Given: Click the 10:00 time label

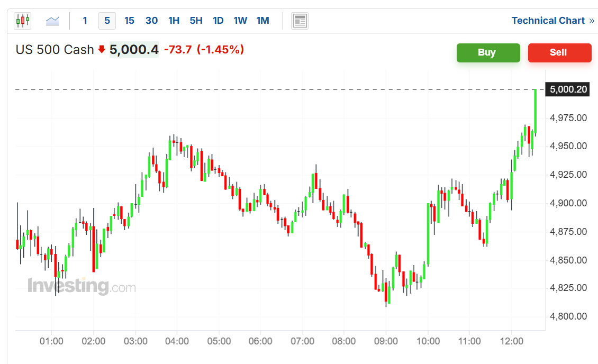Looking at the screenshot, I should 428,341.
